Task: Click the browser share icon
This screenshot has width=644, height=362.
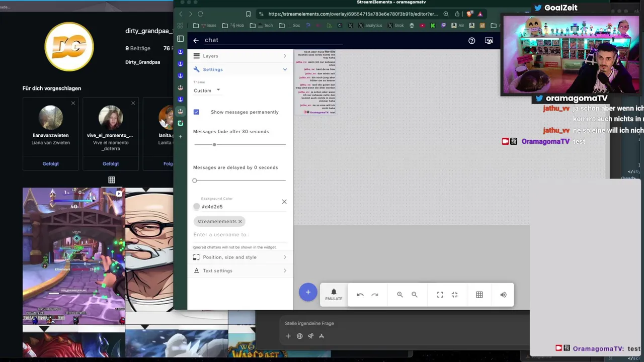Action: tap(457, 14)
